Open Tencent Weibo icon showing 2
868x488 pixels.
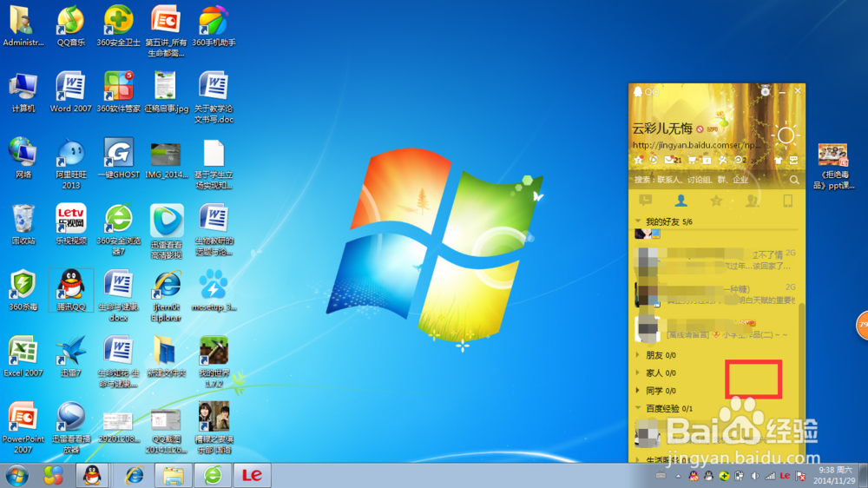point(740,160)
